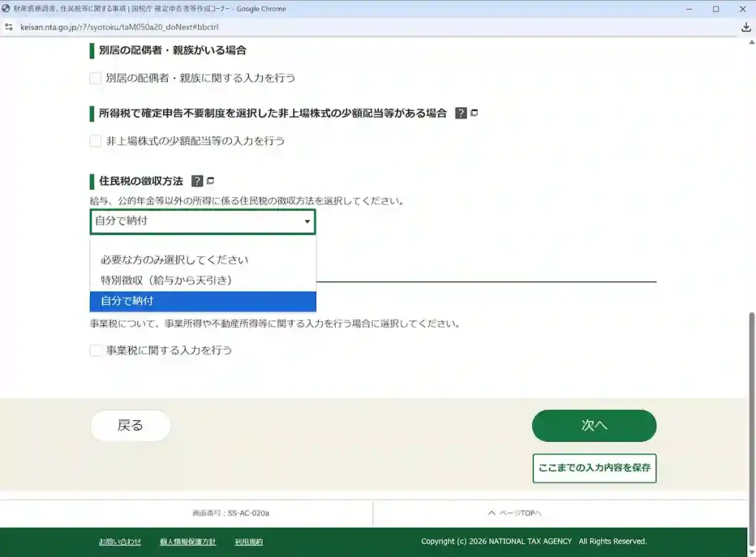756x557 pixels.
Task: Click the popup window icon next to 住民税の徴収方法 help
Action: point(210,180)
